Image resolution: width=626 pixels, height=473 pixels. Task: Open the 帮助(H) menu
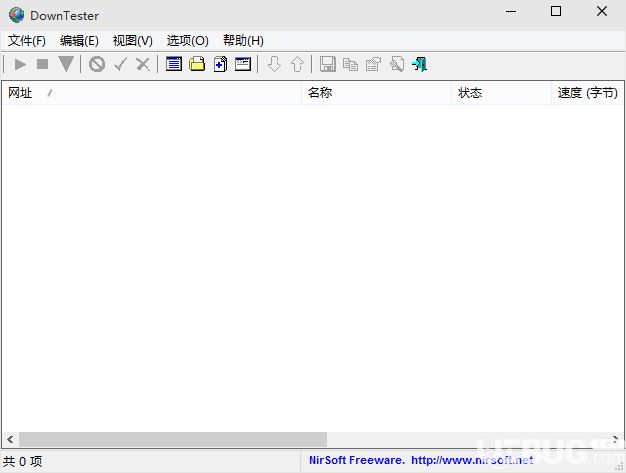point(243,41)
